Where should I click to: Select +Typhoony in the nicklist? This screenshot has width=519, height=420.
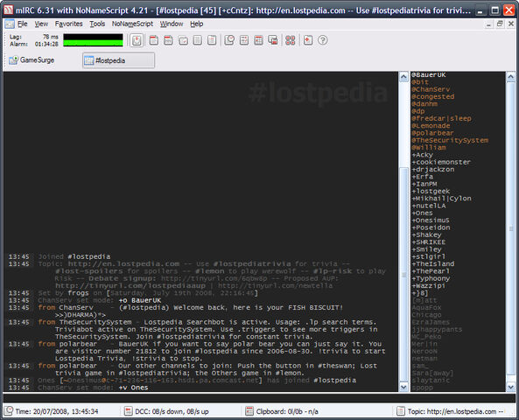pos(431,278)
